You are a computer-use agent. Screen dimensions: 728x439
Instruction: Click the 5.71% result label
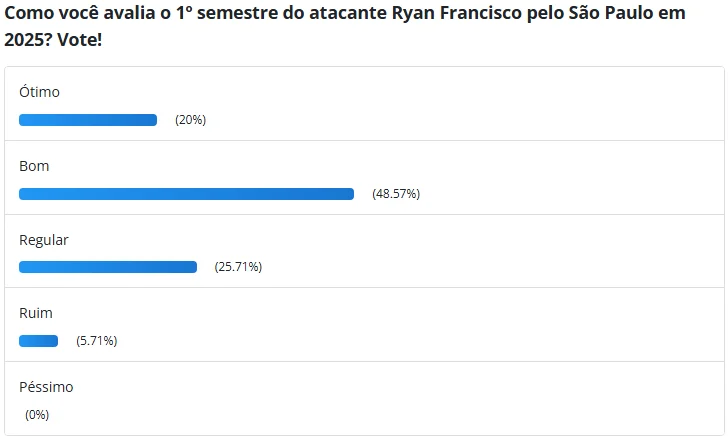(97, 341)
